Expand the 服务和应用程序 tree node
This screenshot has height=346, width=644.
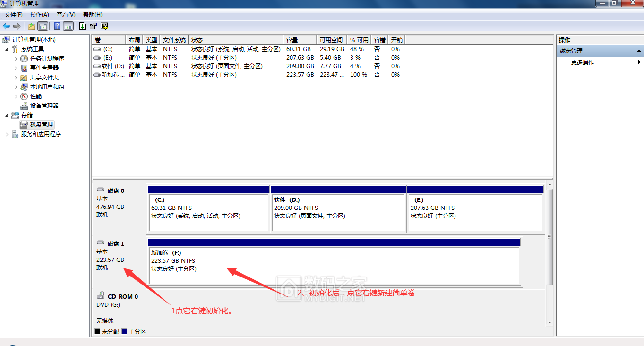click(7, 134)
